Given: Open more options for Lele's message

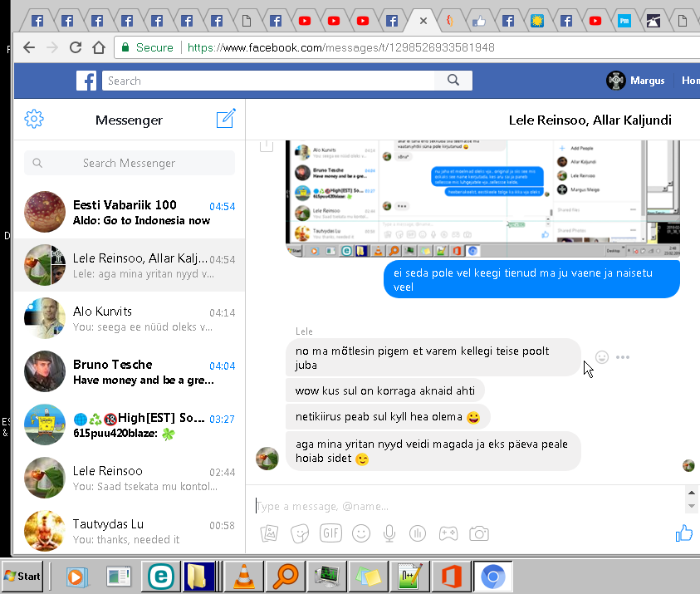Looking at the screenshot, I should click(x=622, y=357).
